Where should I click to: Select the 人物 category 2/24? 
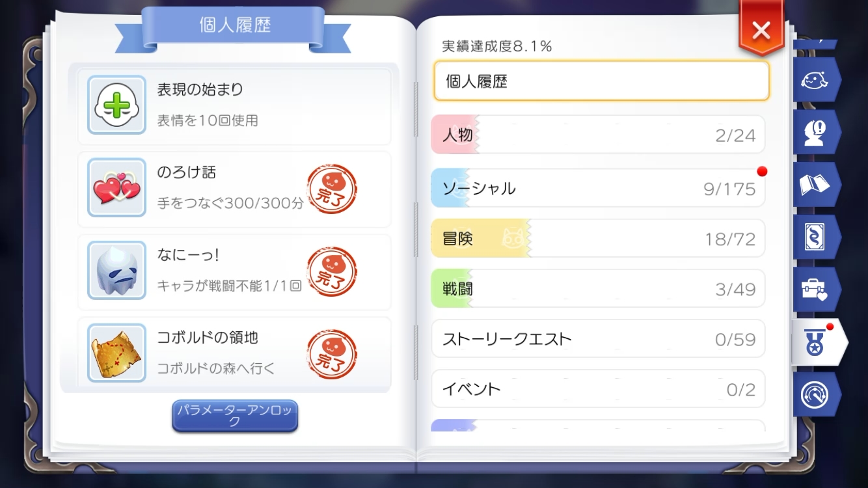click(597, 135)
